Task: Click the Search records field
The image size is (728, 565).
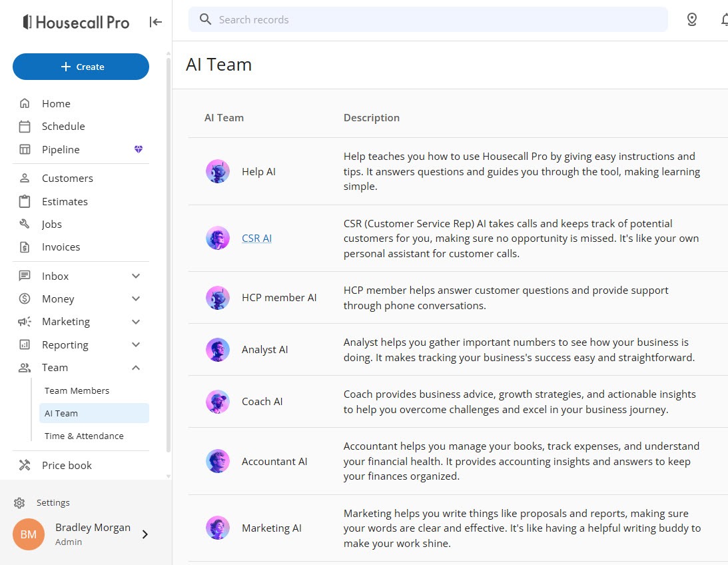Action: [x=428, y=19]
